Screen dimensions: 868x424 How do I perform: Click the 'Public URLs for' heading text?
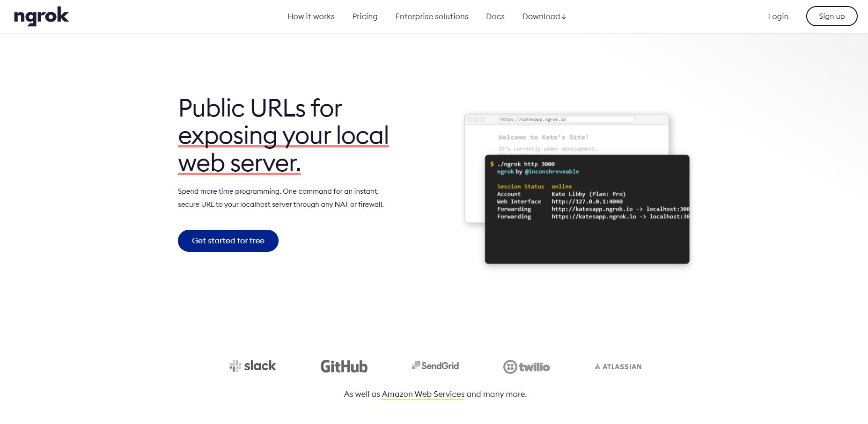[260, 108]
